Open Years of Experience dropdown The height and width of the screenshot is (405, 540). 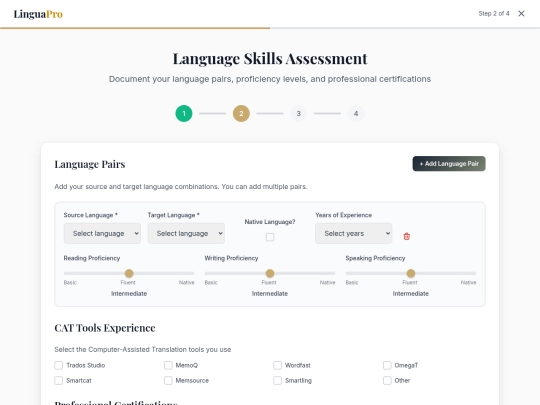[354, 233]
